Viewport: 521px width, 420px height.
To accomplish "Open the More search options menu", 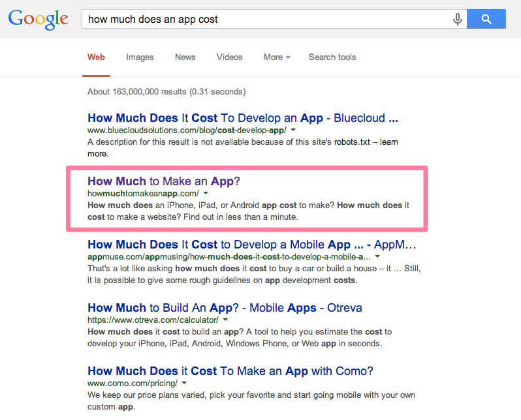I will pyautogui.click(x=277, y=57).
